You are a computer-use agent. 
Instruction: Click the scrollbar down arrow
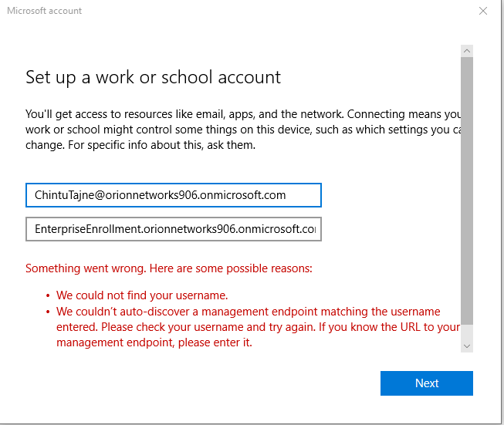467,346
